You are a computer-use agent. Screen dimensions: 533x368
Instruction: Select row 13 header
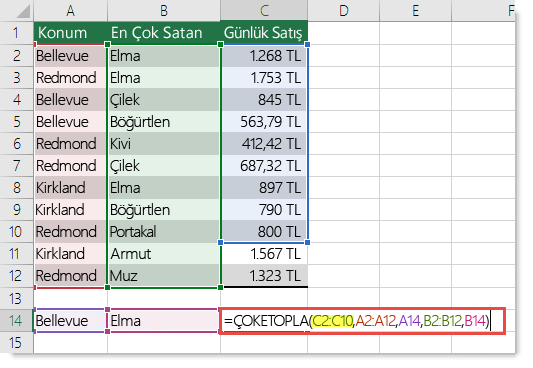pos(17,299)
